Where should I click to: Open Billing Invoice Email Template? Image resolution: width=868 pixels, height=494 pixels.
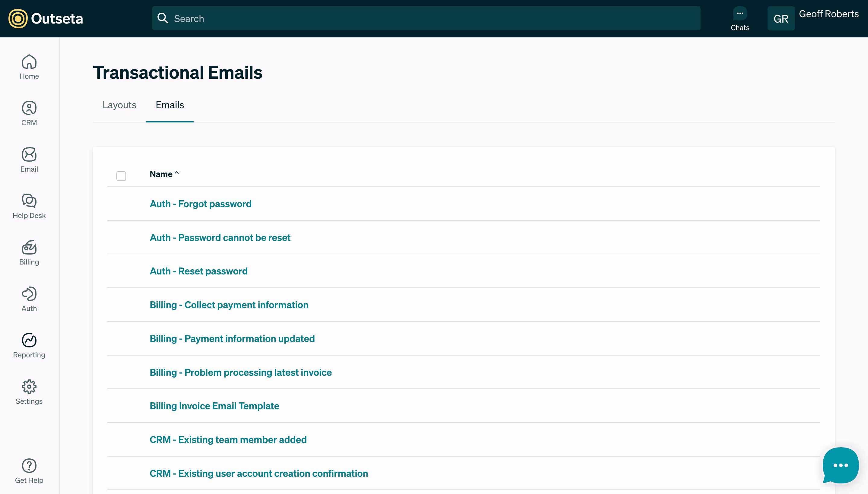[214, 406]
